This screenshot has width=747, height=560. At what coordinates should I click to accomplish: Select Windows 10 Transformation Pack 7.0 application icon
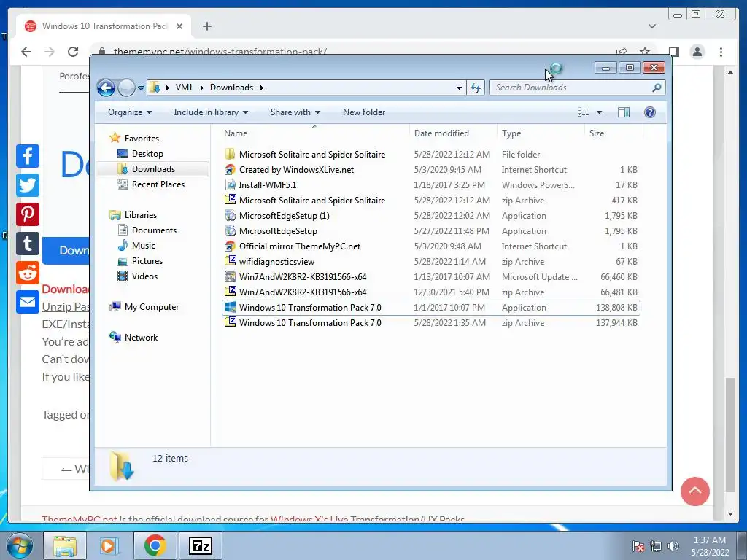coord(230,307)
